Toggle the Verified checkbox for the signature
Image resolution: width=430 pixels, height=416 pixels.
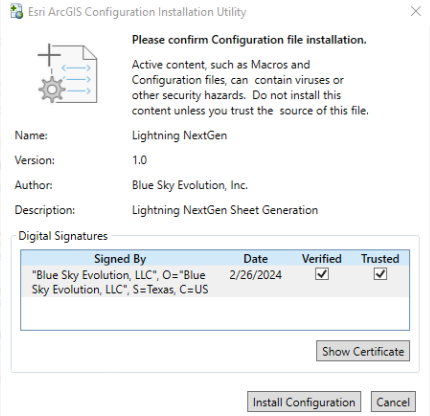pos(322,274)
